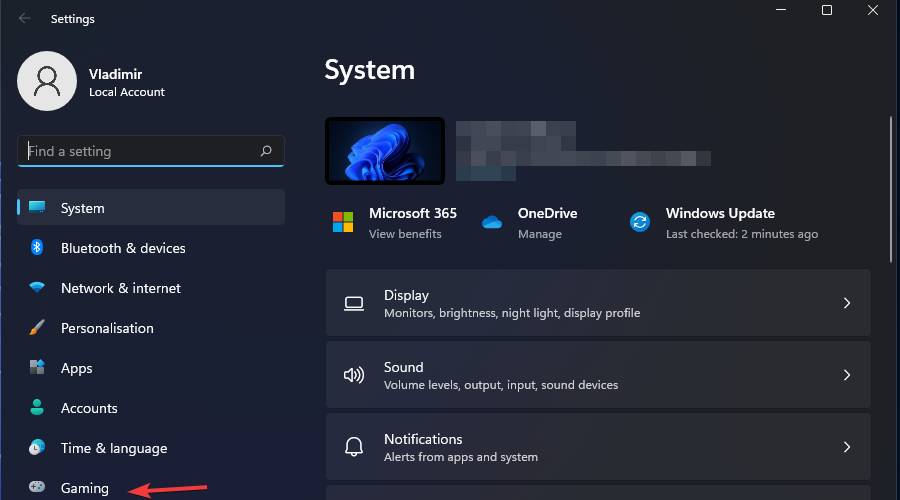Maximize the Settings window

point(827,10)
